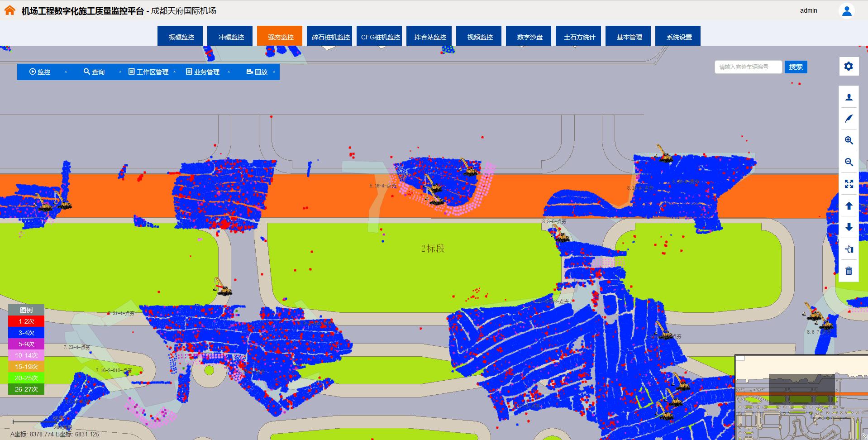Click the trash can delete icon
This screenshot has width=868, height=440.
pyautogui.click(x=849, y=271)
